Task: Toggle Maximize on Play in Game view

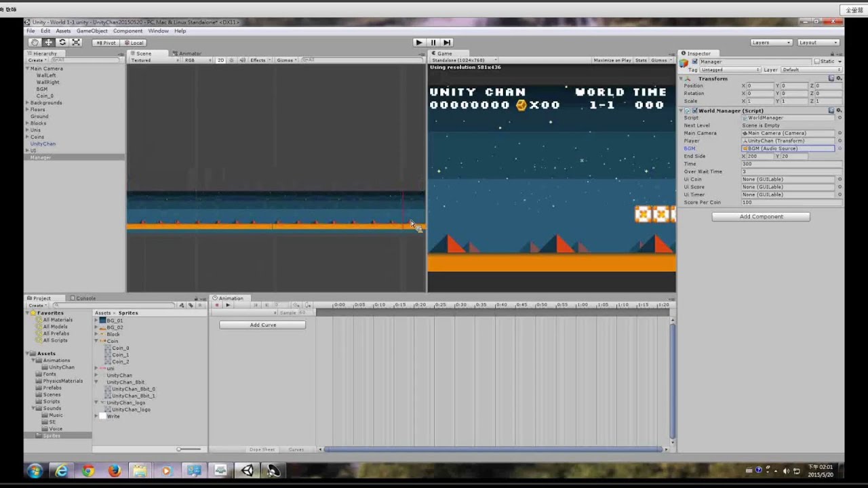Action: (x=612, y=60)
